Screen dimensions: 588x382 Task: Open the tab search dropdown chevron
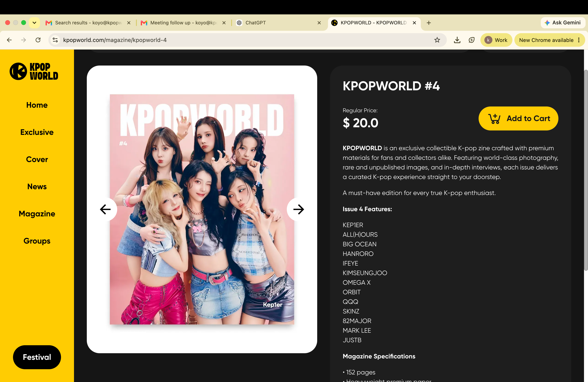coord(34,23)
